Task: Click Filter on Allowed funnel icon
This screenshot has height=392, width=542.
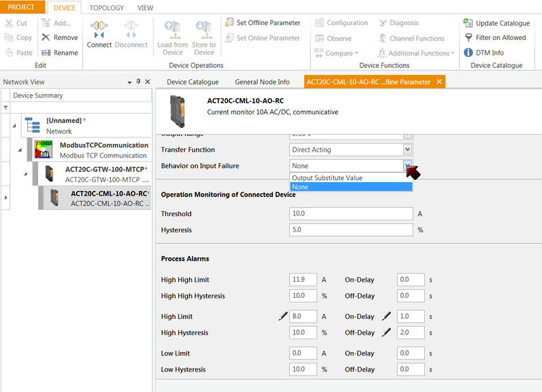Action: tap(469, 38)
